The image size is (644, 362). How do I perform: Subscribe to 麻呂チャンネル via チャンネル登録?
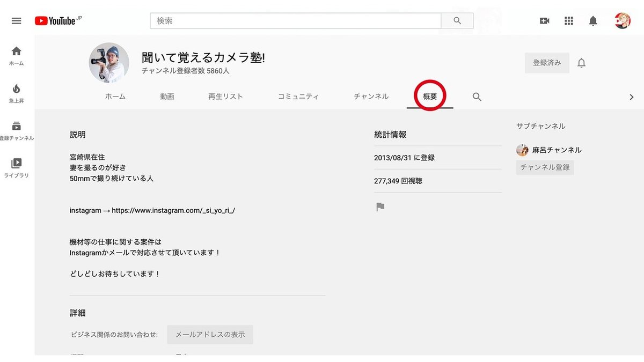click(545, 167)
